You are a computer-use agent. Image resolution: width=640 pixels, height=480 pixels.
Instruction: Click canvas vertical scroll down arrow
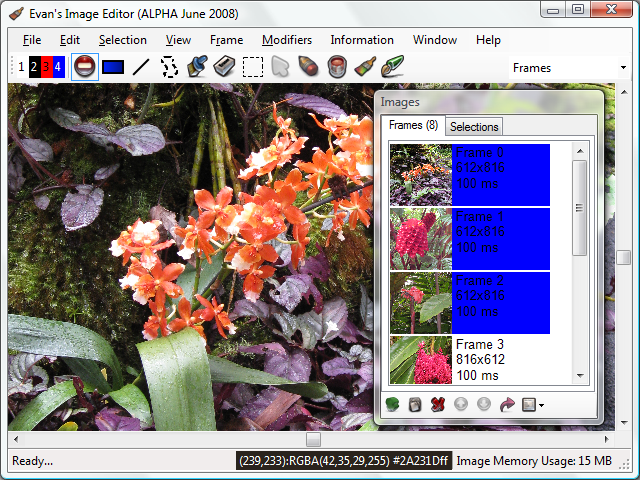point(624,422)
